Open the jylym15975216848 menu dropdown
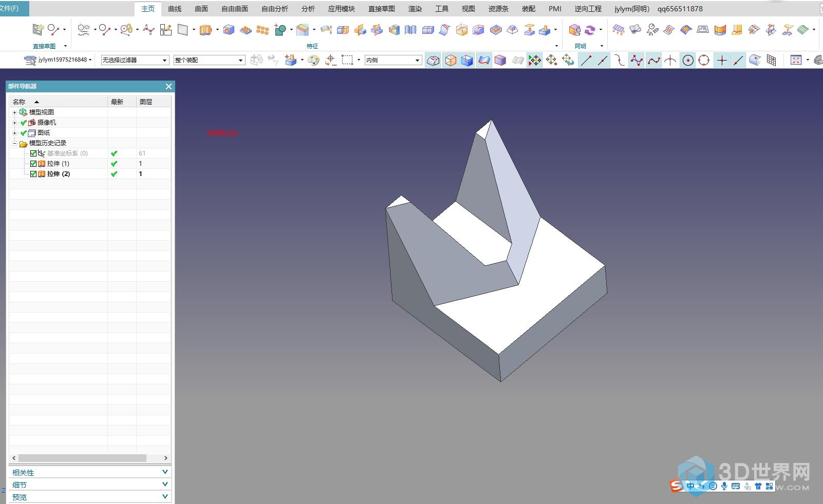The image size is (823, 504). pos(90,60)
